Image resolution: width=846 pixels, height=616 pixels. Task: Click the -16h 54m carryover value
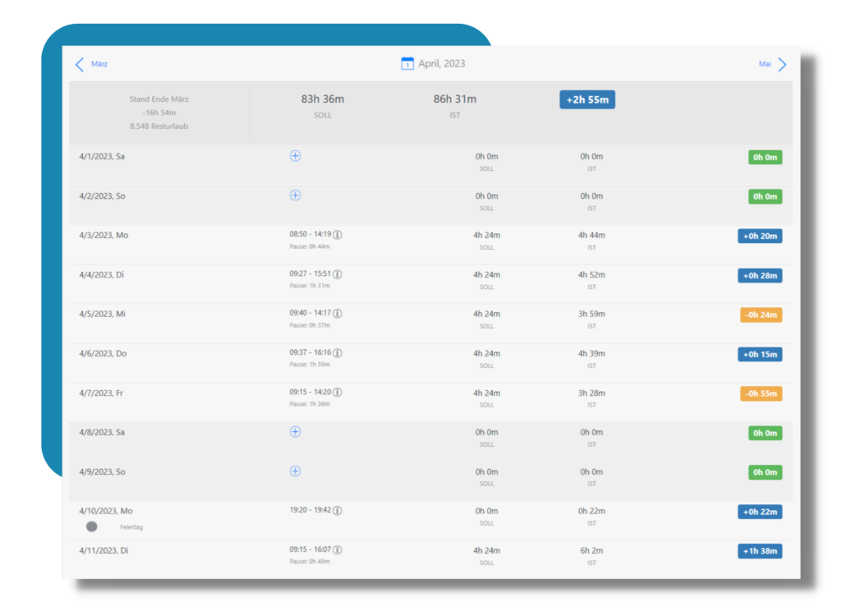(159, 113)
